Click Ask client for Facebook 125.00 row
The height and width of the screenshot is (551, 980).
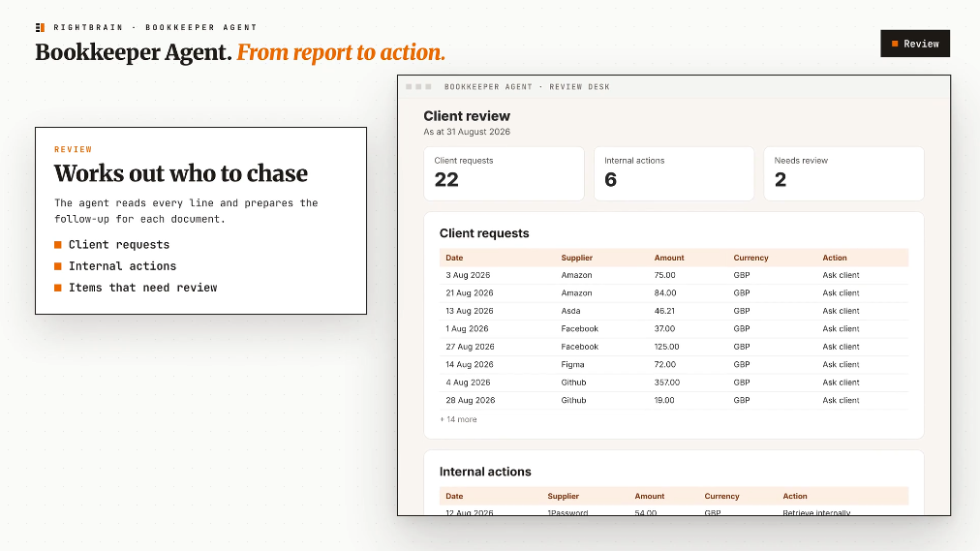[x=841, y=347]
